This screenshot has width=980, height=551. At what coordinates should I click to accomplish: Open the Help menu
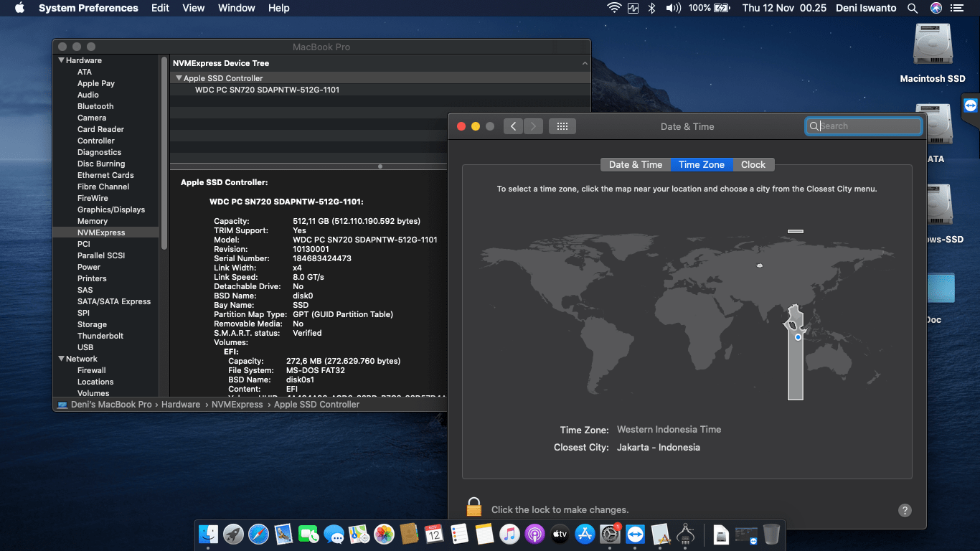(279, 8)
